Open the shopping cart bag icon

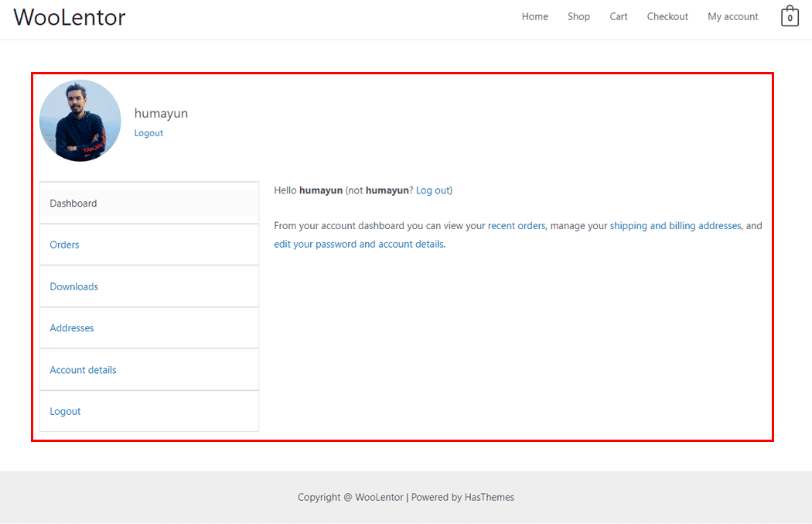789,17
